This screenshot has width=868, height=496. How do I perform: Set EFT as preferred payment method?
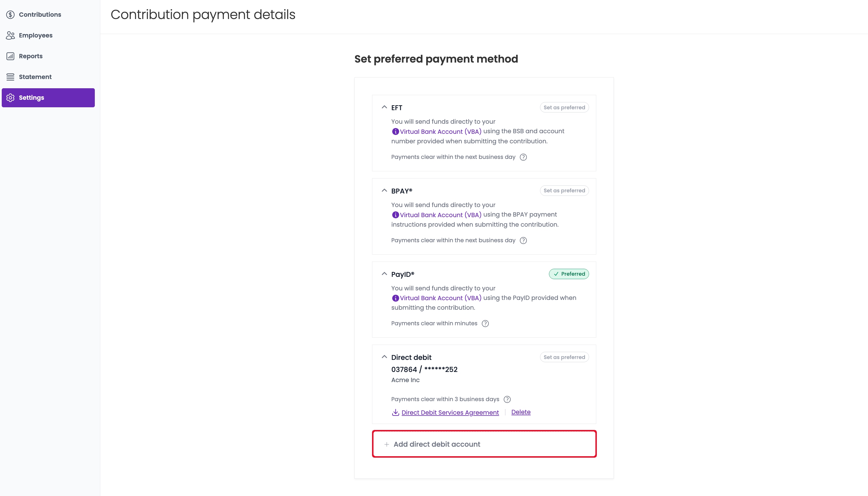(x=564, y=107)
